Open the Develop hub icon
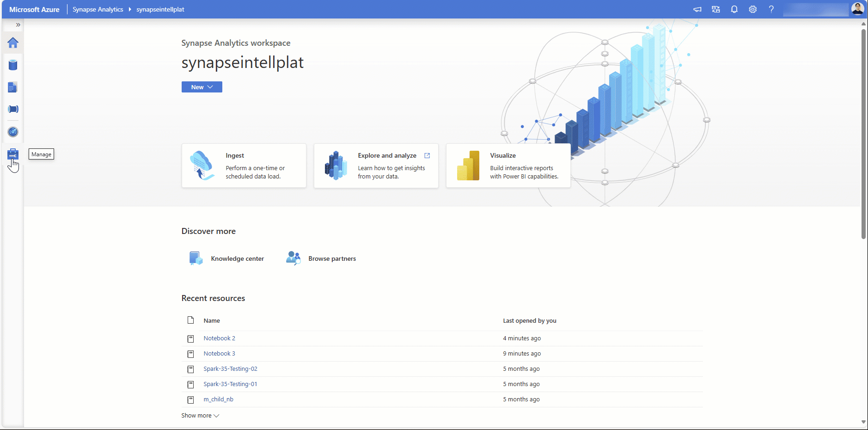868x430 pixels. tap(13, 87)
